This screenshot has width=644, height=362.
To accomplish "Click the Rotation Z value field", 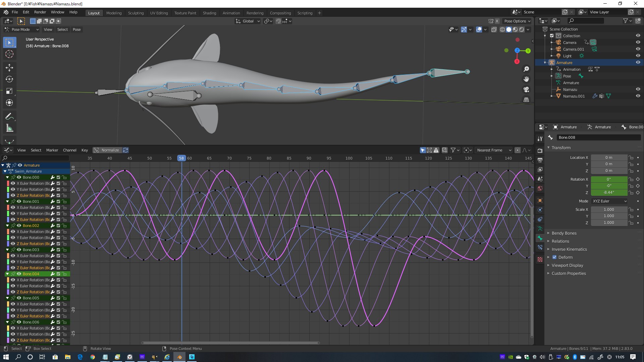I will [608, 193].
